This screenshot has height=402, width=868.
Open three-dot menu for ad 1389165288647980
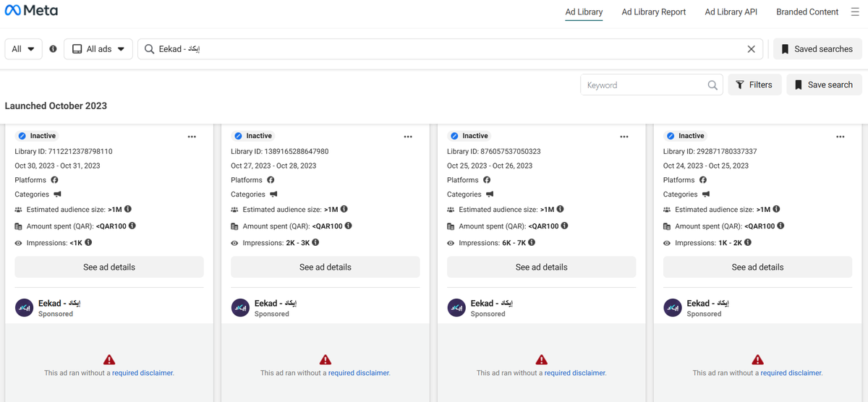(x=408, y=137)
